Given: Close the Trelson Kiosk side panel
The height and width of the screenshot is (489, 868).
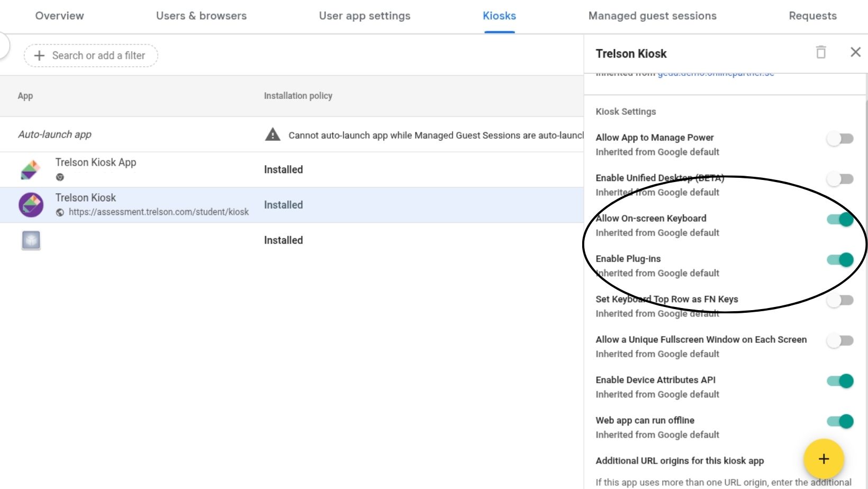Looking at the screenshot, I should coord(855,52).
